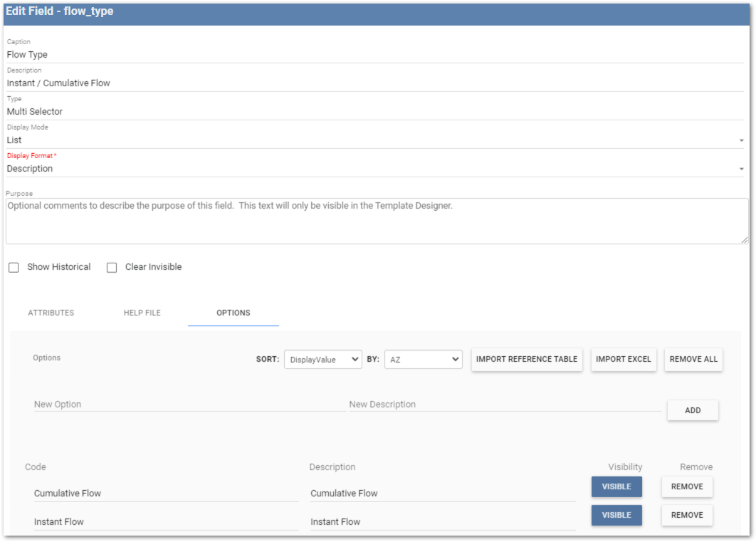Viewport: 756px width, 542px height.
Task: Click the IMPORT REFERENCE TABLE button
Action: [x=527, y=360]
